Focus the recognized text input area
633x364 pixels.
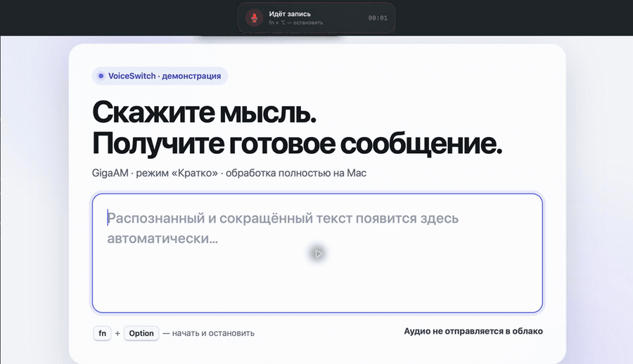click(317, 253)
